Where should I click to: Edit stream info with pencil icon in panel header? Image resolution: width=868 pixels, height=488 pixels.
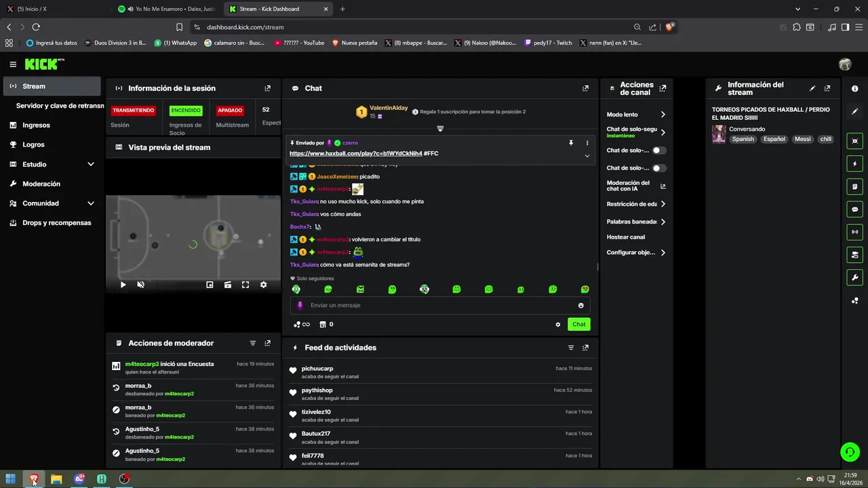point(812,88)
